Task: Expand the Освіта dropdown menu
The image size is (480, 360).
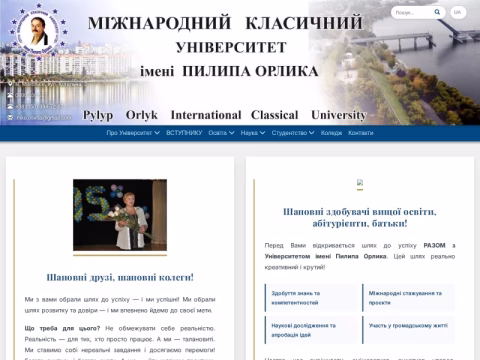Action: pos(221,133)
